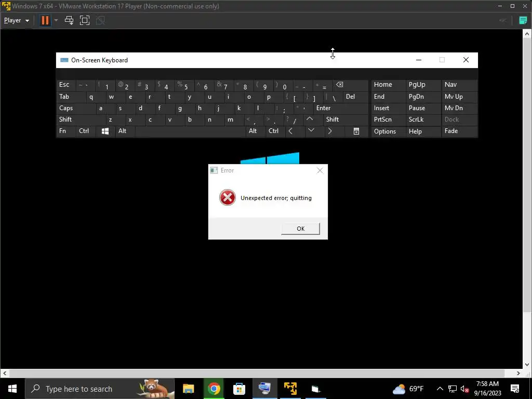Click the horizontal scrollbar right arrow in VMware window
The image size is (532, 399).
pyautogui.click(x=518, y=373)
